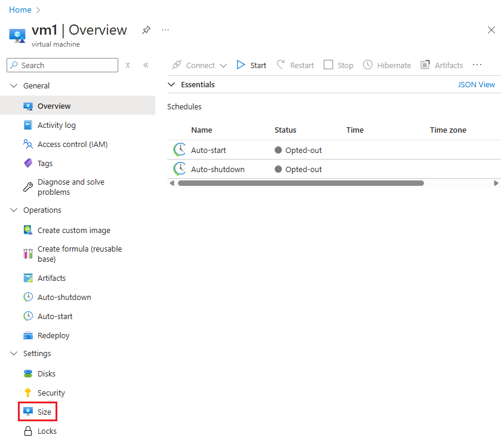504x438 pixels.
Task: Collapse the General section
Action: [x=13, y=85]
